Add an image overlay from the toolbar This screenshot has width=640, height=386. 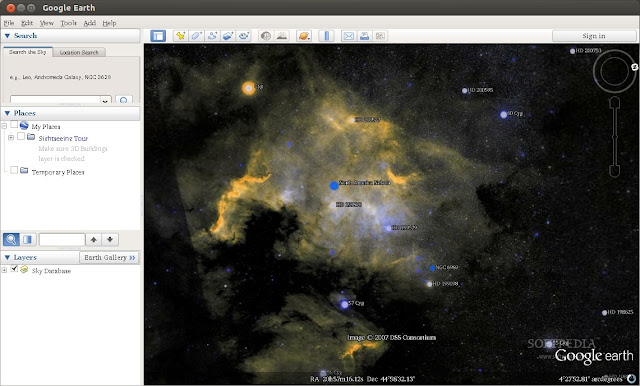click(x=228, y=36)
